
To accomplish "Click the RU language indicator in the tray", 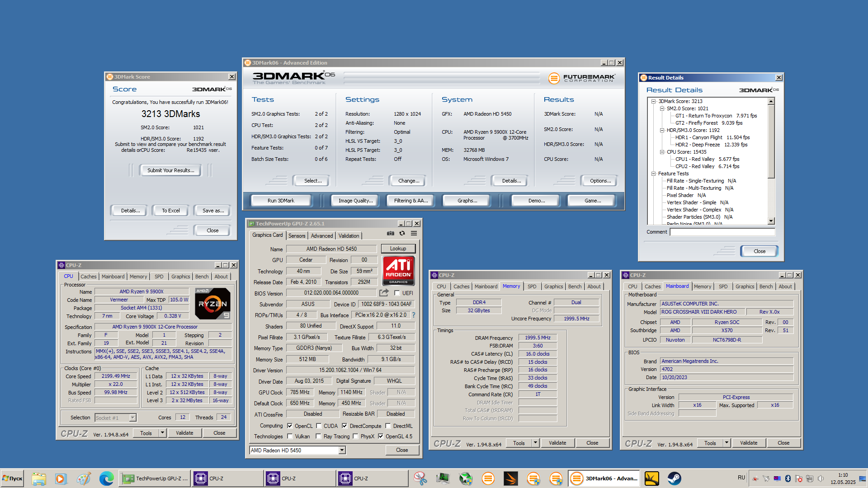I will [741, 478].
